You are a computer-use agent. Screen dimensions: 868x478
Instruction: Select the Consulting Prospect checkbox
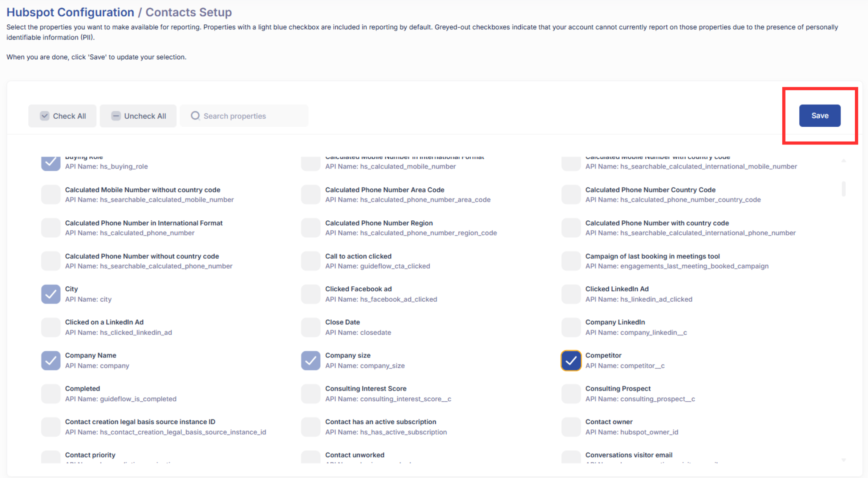pos(571,394)
